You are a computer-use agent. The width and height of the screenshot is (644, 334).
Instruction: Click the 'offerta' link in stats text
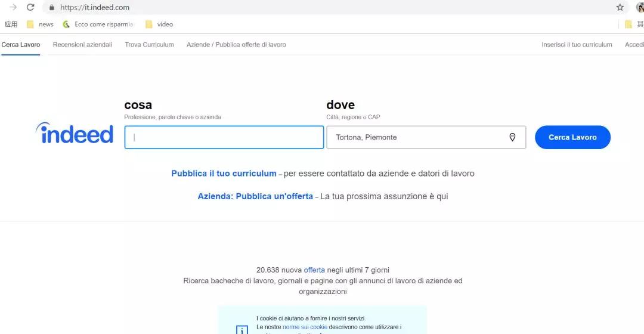pos(314,270)
